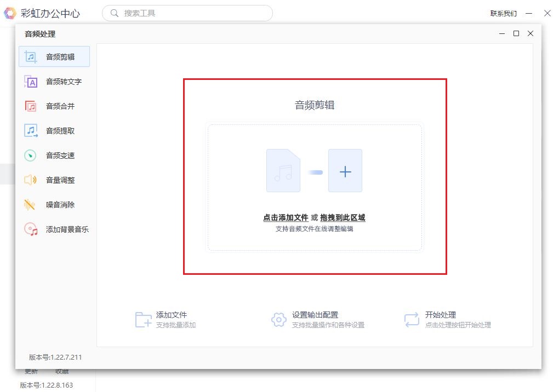
Task: Click the music file upload graphic
Action: [x=283, y=170]
